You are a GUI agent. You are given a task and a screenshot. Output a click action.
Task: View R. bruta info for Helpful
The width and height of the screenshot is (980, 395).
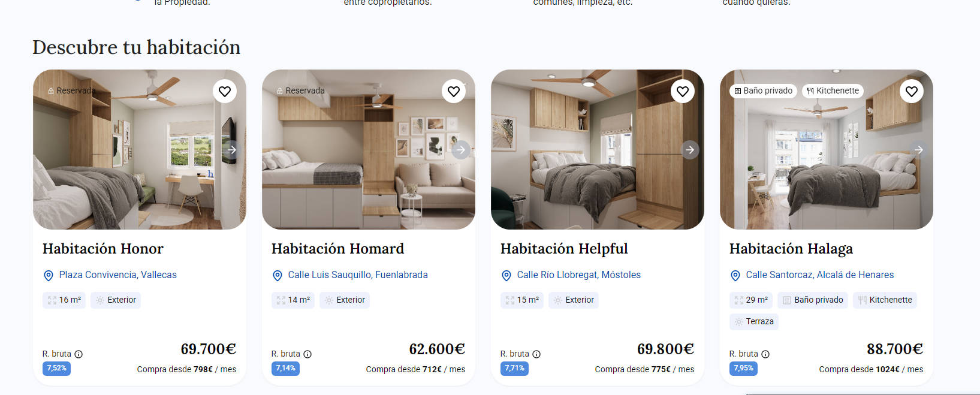536,354
